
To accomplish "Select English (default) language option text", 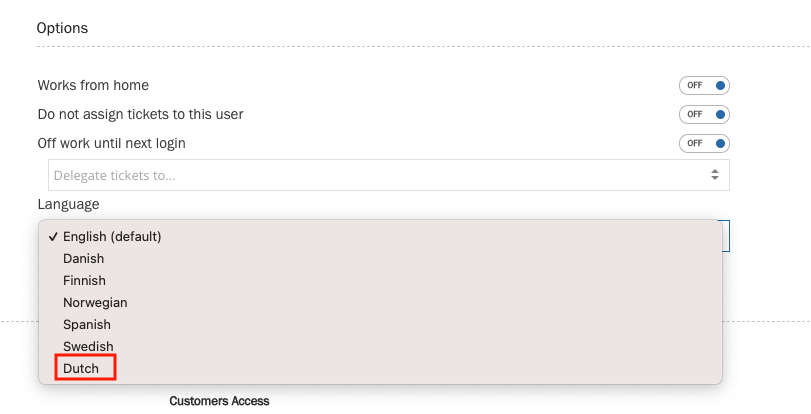I will [112, 237].
